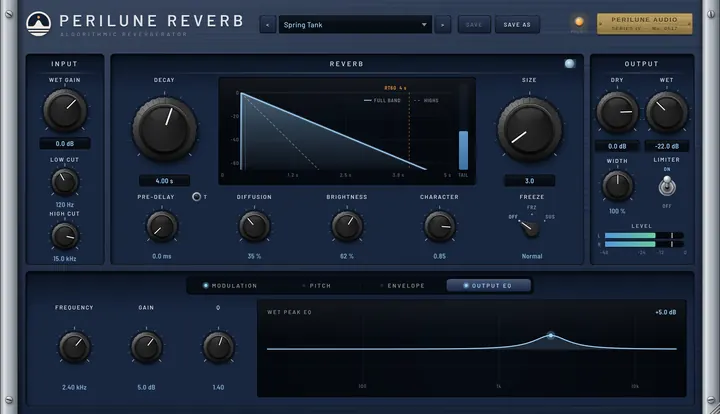Click the 0.85 character value
720x414 pixels.
(x=439, y=256)
